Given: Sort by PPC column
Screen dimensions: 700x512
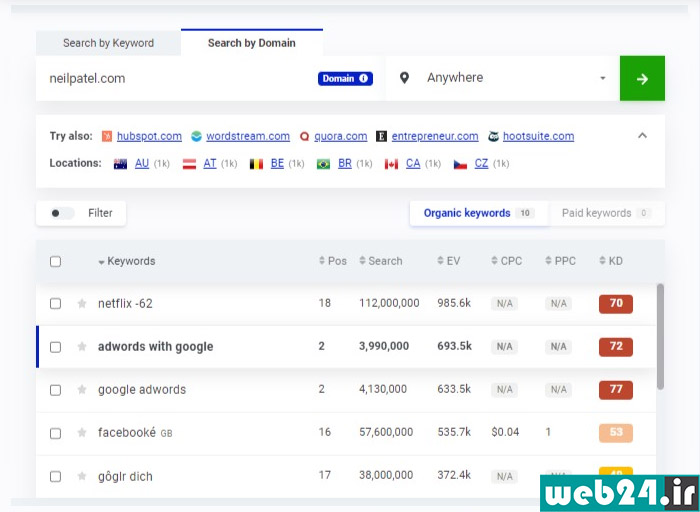Looking at the screenshot, I should click(561, 261).
